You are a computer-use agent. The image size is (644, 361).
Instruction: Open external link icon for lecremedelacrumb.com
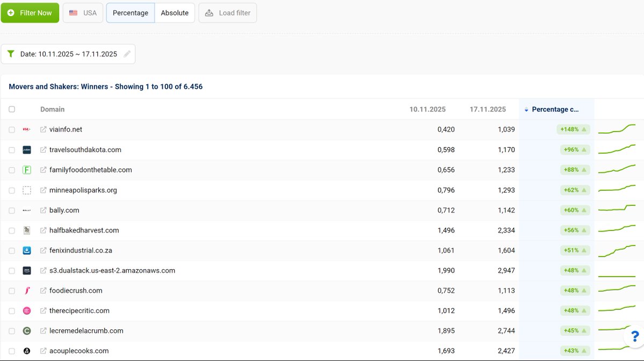pyautogui.click(x=43, y=331)
